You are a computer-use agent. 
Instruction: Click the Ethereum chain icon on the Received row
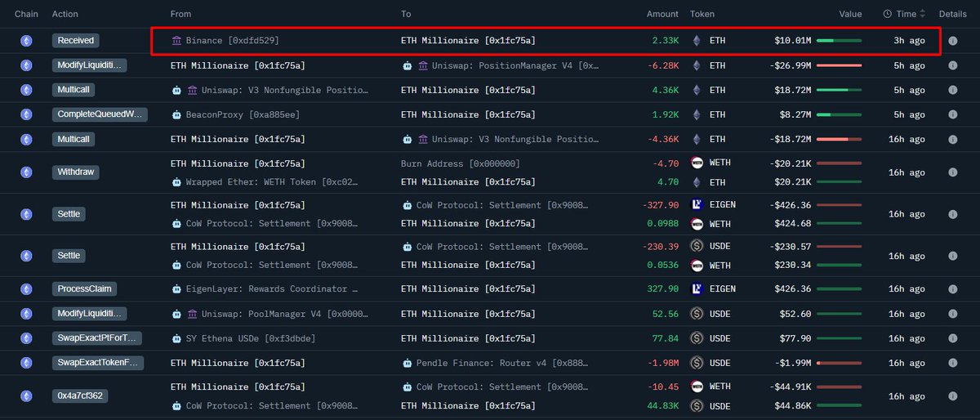26,40
